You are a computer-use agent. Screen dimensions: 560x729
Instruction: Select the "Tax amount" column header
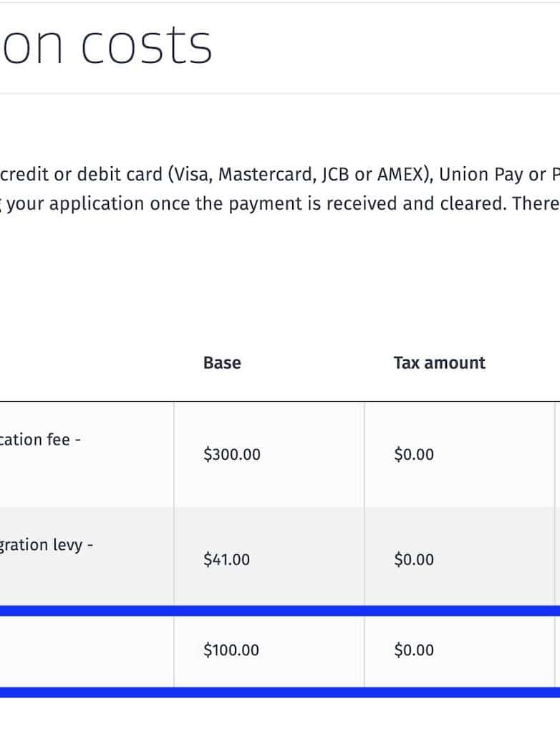pos(439,363)
